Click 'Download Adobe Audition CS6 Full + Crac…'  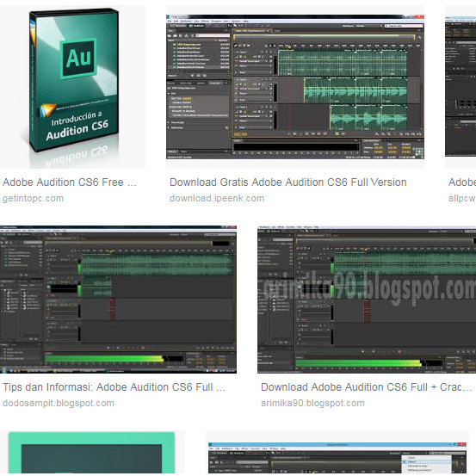point(367,387)
